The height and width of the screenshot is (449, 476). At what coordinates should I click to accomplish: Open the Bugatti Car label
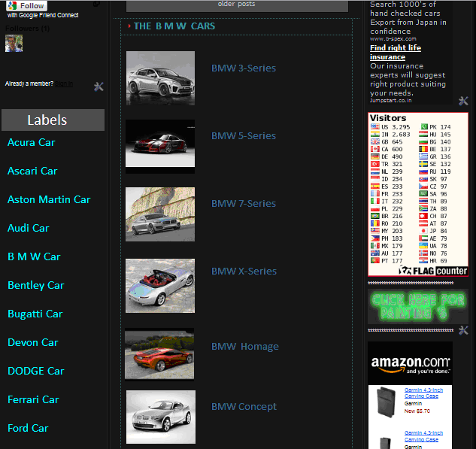35,314
